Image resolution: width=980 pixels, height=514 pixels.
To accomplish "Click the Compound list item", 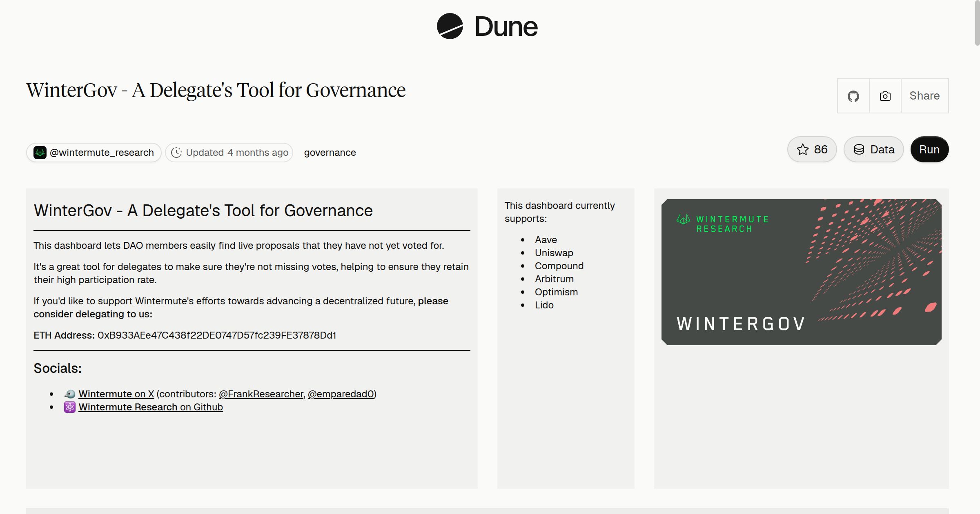I will coord(559,266).
